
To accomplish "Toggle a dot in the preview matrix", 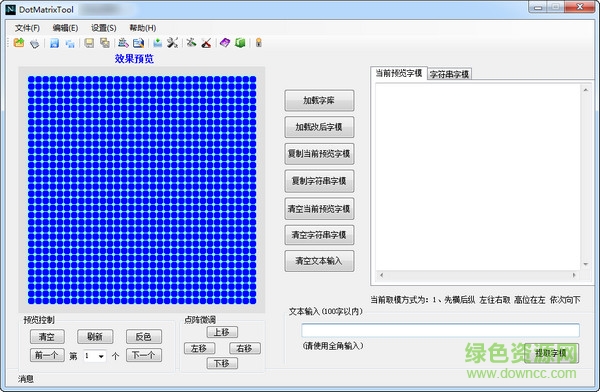I will (143, 189).
